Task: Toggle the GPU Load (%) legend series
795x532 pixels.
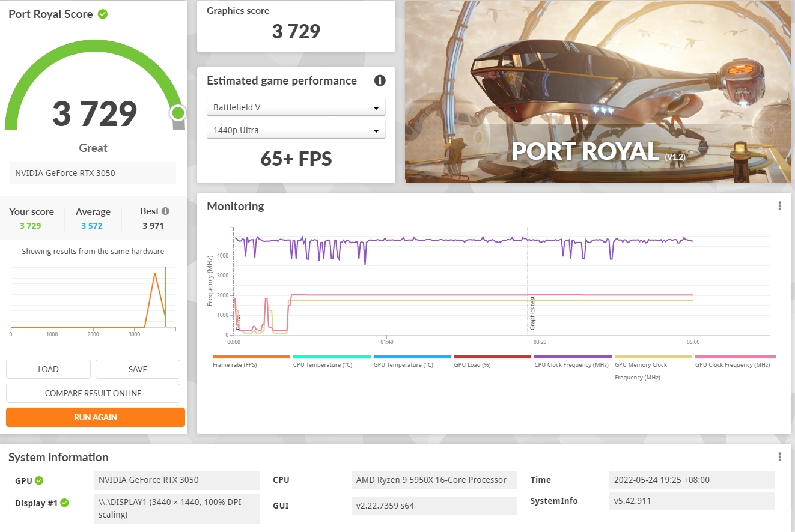Action: pyautogui.click(x=493, y=361)
